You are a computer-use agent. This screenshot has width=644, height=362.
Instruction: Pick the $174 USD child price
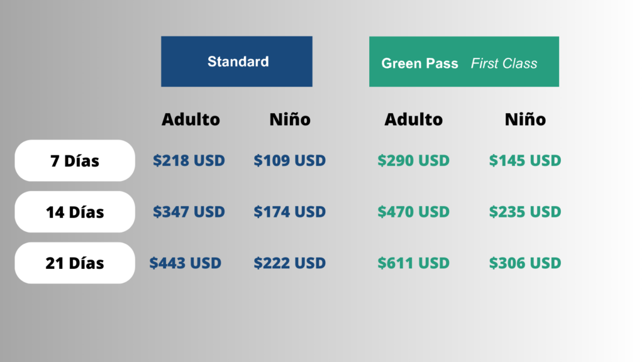(290, 212)
